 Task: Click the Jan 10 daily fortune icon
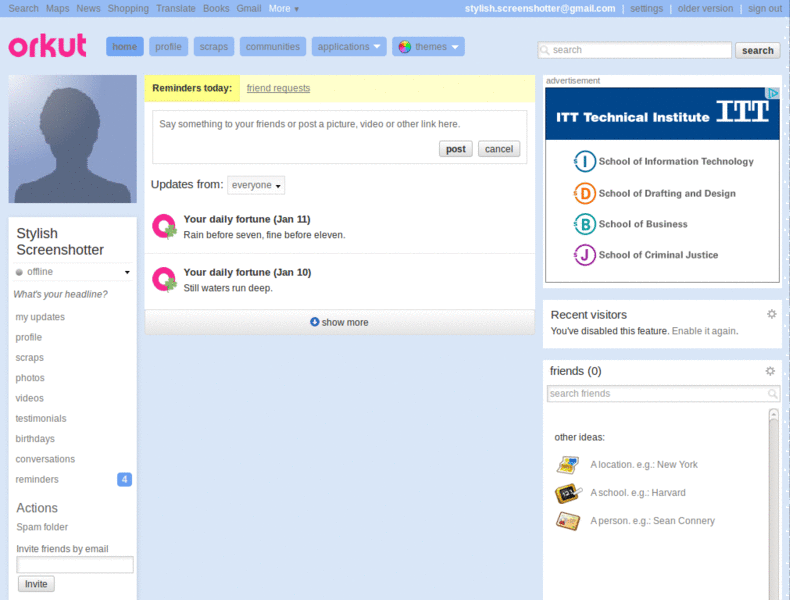[x=164, y=280]
